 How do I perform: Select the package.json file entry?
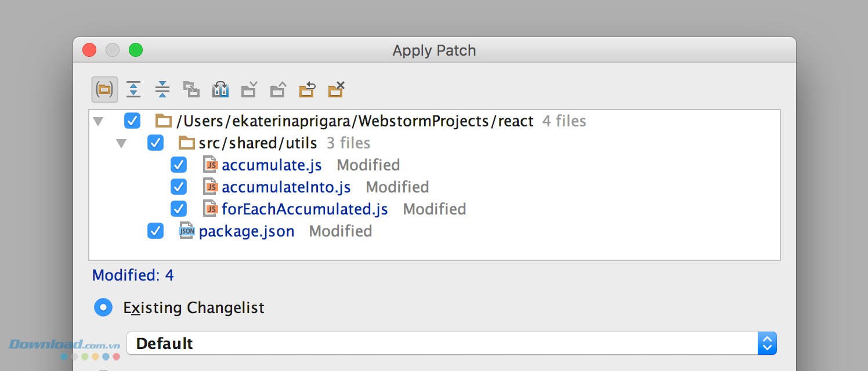click(x=246, y=231)
